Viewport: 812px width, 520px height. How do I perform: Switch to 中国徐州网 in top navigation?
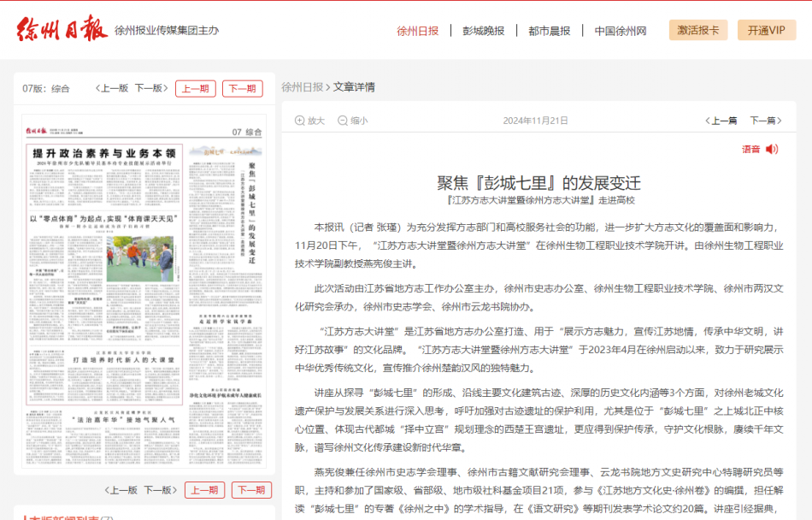621,31
